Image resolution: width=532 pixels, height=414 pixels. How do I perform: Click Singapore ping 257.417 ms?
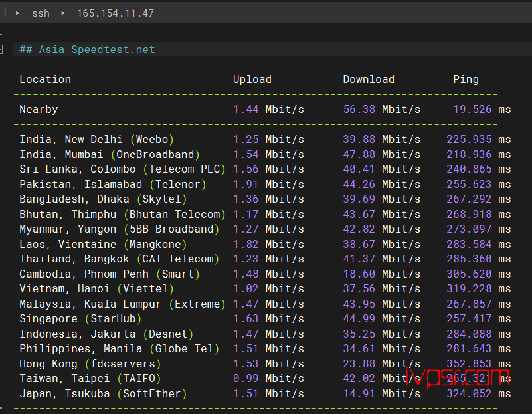pos(479,318)
